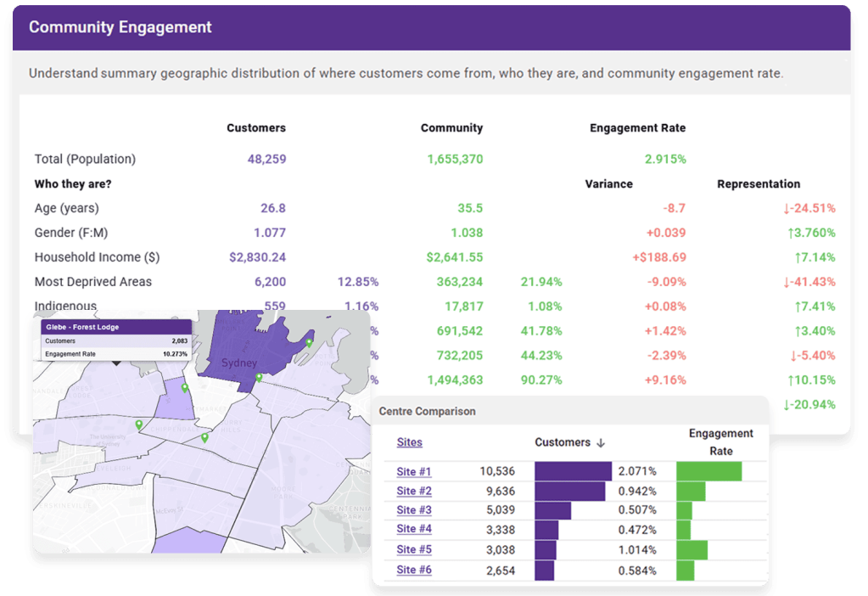This screenshot has width=868, height=596.
Task: Click the Site #1 purple customers bar
Action: [x=573, y=472]
